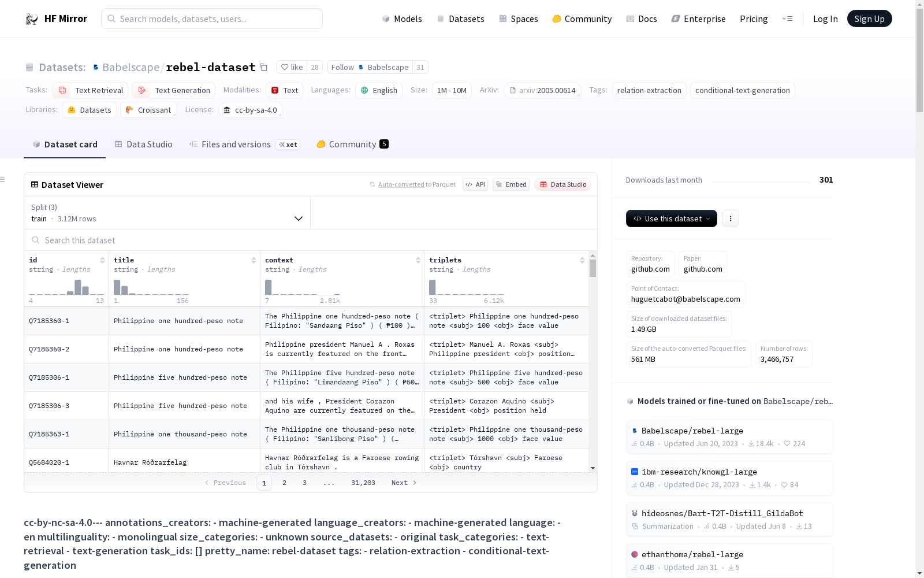
Task: Click the heart like button
Action: 292,67
